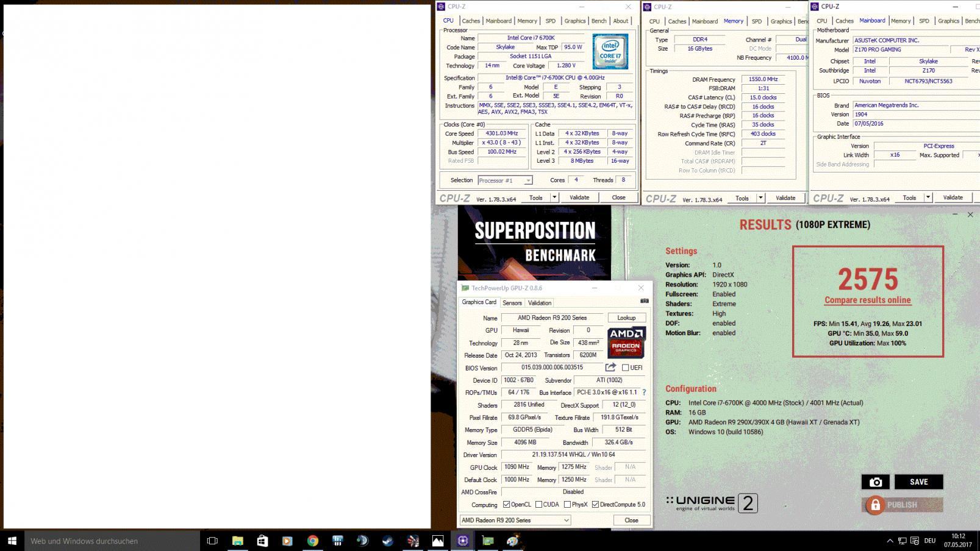Click the Core Speed value 4301.03 MHz
The image size is (980, 551).
click(x=502, y=133)
